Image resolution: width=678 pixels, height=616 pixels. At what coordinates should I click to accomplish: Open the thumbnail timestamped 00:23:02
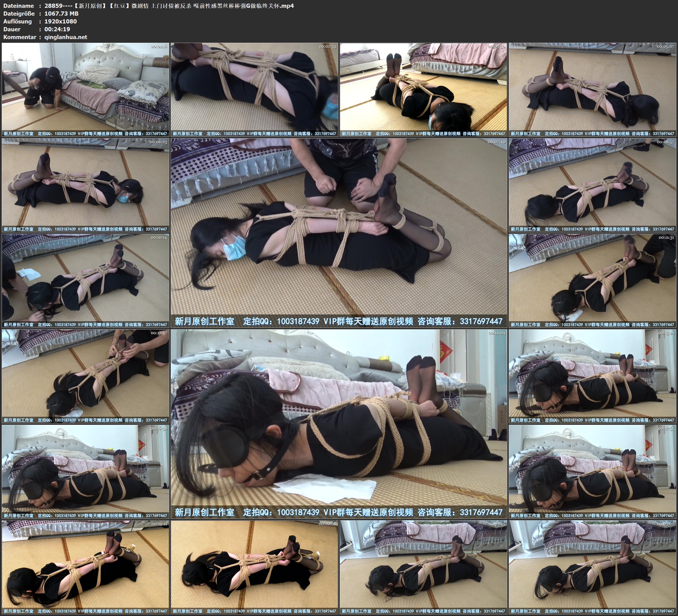point(592,567)
